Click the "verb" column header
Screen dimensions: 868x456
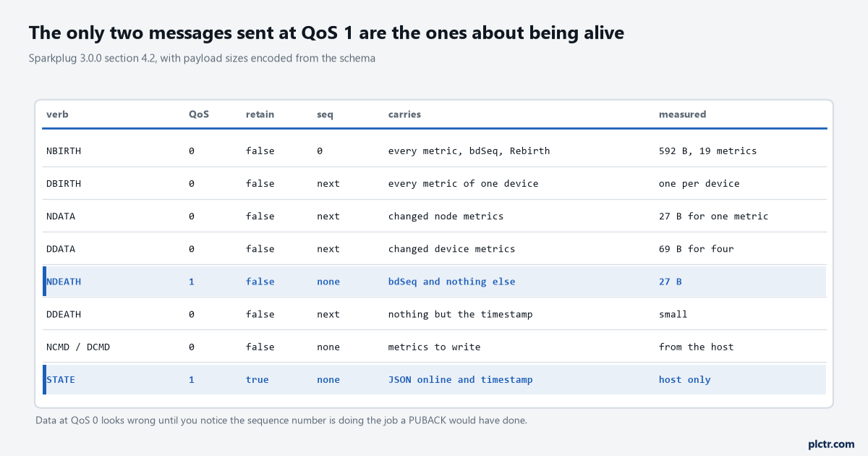[57, 114]
